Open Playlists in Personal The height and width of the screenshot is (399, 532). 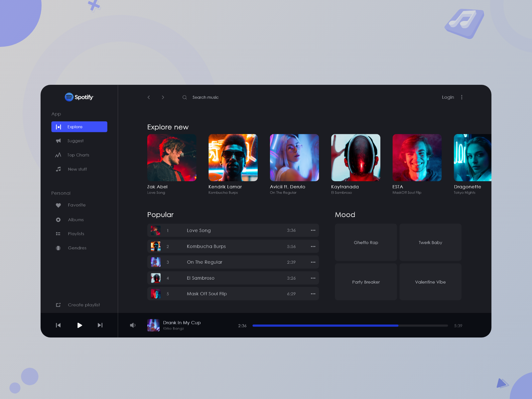pos(76,234)
